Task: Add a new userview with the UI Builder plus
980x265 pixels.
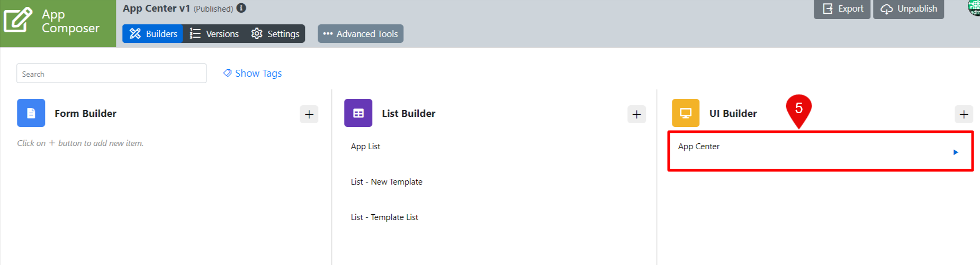Action: tap(964, 114)
